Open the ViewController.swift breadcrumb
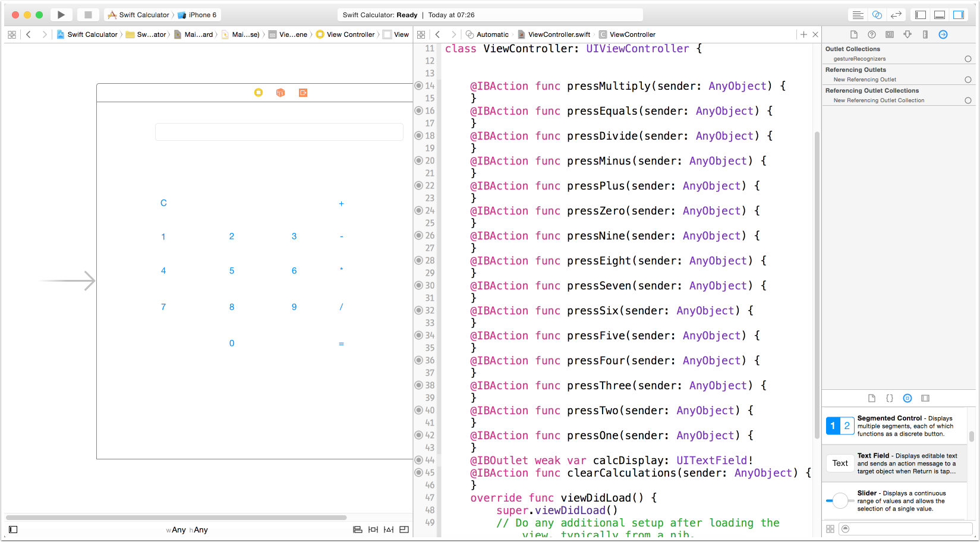This screenshot has height=542, width=980. coord(554,34)
